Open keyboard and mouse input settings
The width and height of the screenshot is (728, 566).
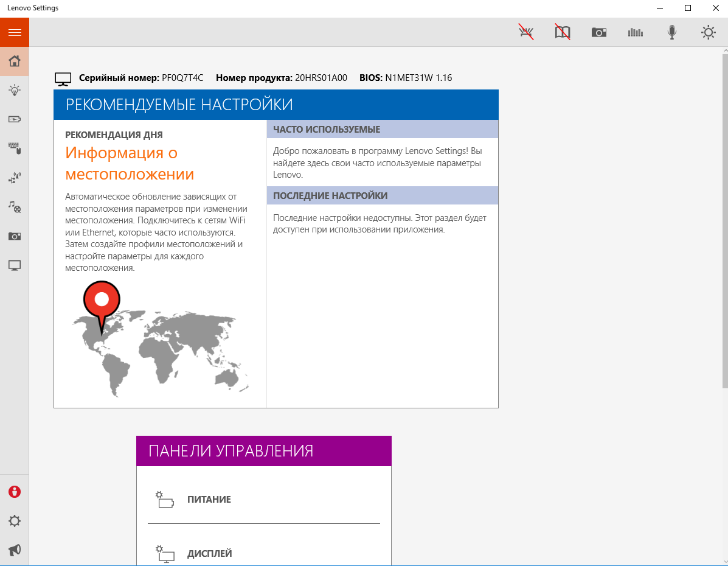click(x=15, y=148)
